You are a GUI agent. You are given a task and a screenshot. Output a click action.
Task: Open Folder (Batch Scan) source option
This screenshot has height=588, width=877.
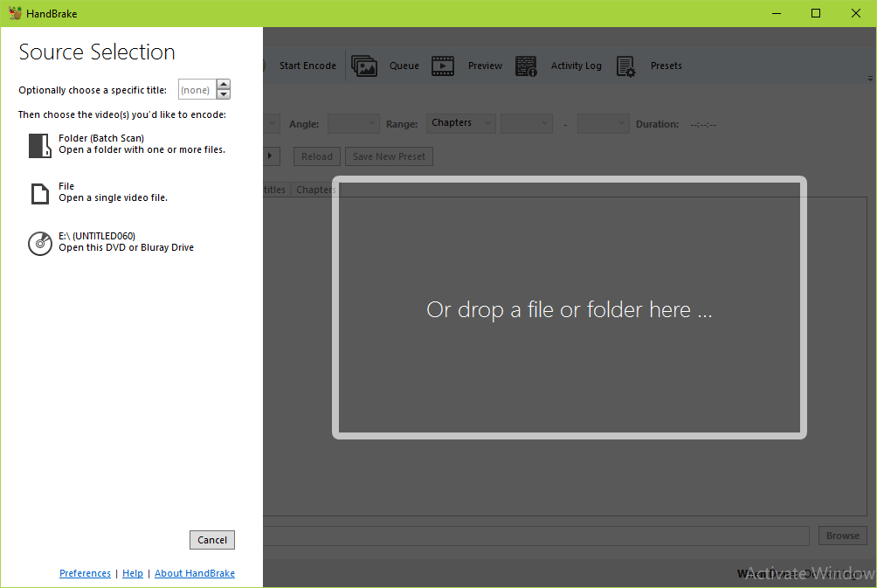tap(128, 144)
